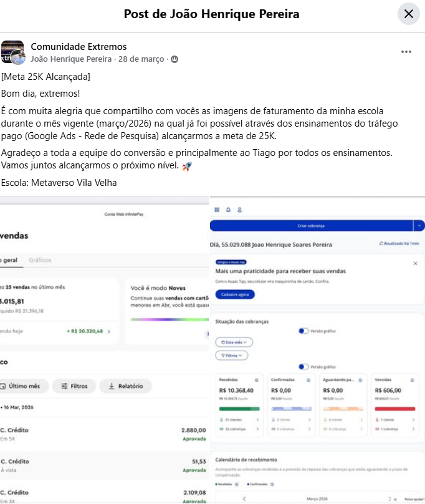Click the Comunidade Extremos group avatar
Viewport: 425px width, 504px height.
click(12, 52)
